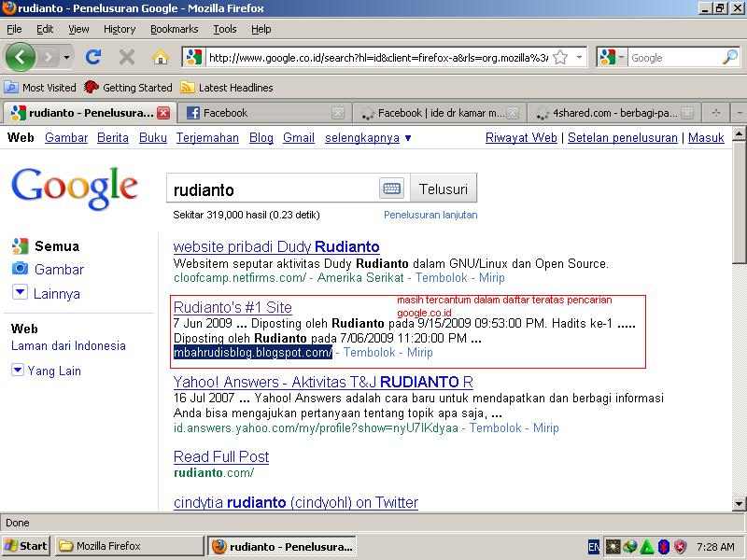
Task: Click the Google logo
Action: [x=75, y=189]
